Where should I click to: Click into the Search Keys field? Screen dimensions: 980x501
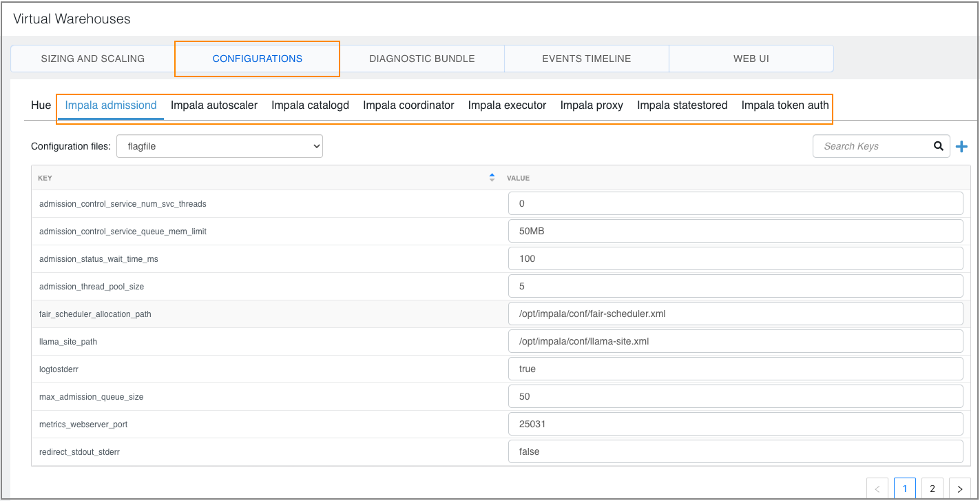[871, 146]
